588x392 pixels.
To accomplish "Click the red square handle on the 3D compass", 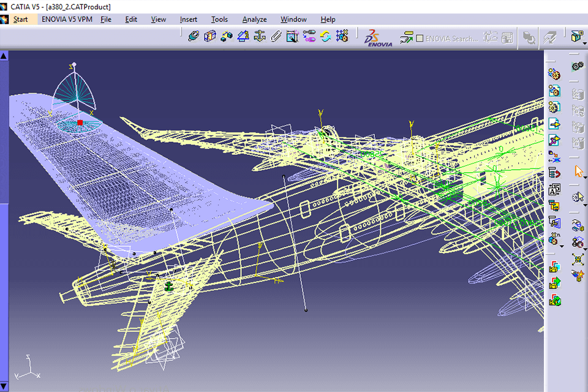I will point(80,122).
